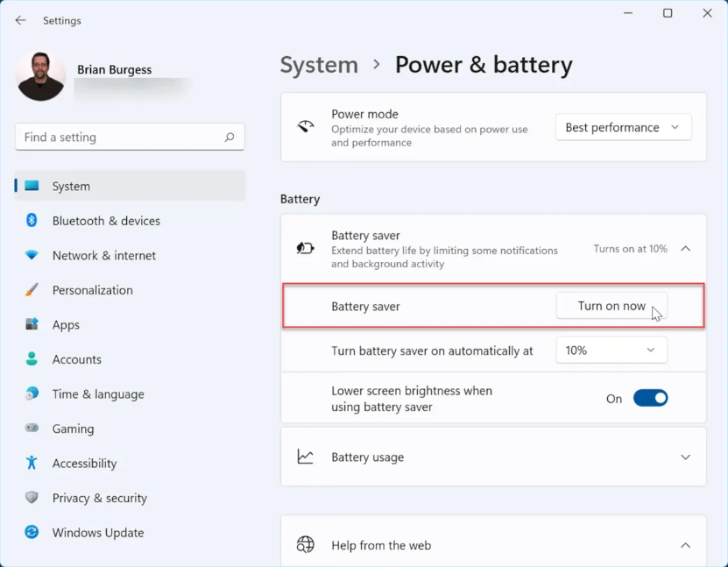Click Brian Burgess account name
This screenshot has height=567, width=728.
click(x=114, y=69)
